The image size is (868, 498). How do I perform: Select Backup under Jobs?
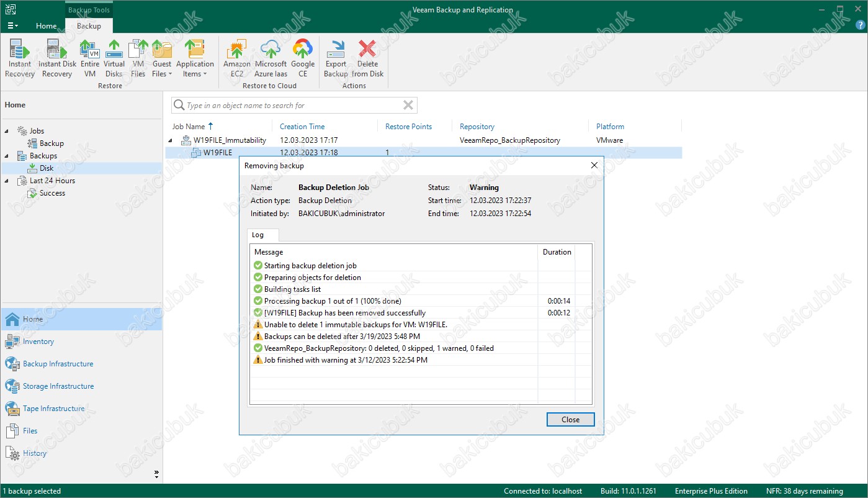51,143
